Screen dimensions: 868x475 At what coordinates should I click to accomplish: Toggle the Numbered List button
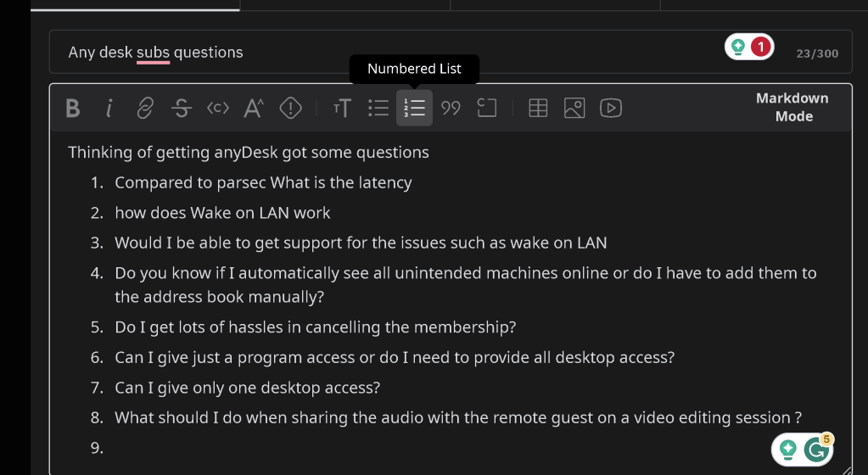[x=415, y=108]
